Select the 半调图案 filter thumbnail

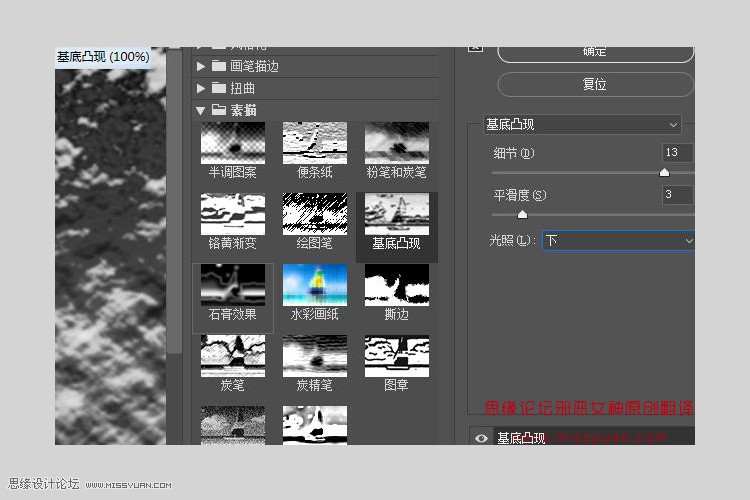coord(233,143)
